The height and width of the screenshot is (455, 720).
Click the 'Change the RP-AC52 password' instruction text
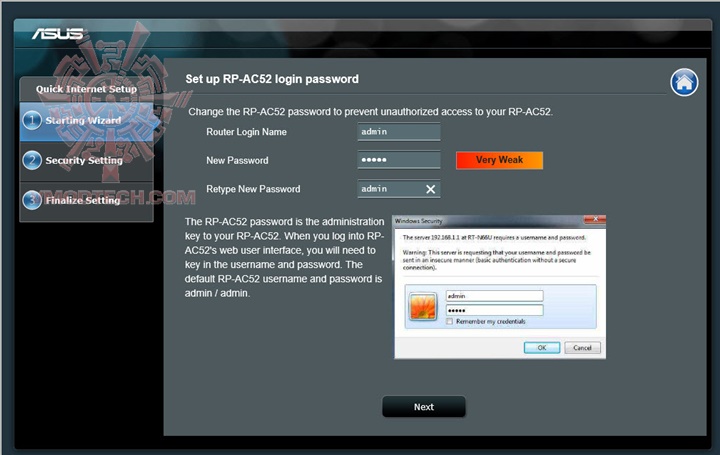pos(371,112)
